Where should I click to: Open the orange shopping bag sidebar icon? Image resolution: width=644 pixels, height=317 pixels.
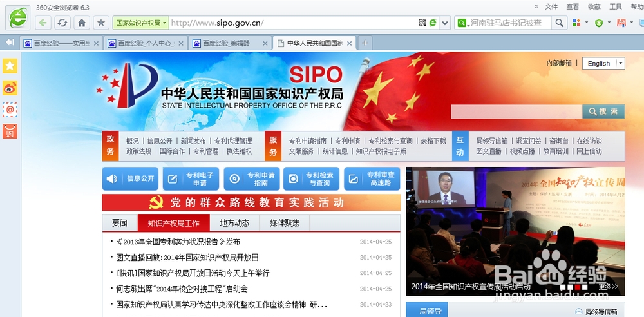10,131
